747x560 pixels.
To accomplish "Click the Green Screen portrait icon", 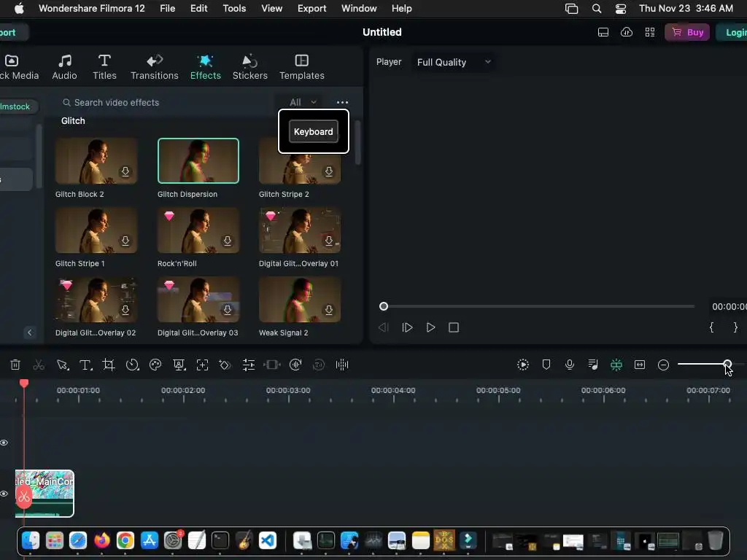I will (179, 365).
